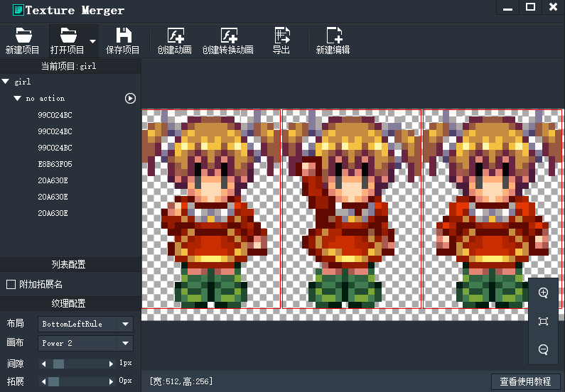The image size is (565, 392).
Task: Select the E8B63F05 item in list
Action: [x=55, y=164]
